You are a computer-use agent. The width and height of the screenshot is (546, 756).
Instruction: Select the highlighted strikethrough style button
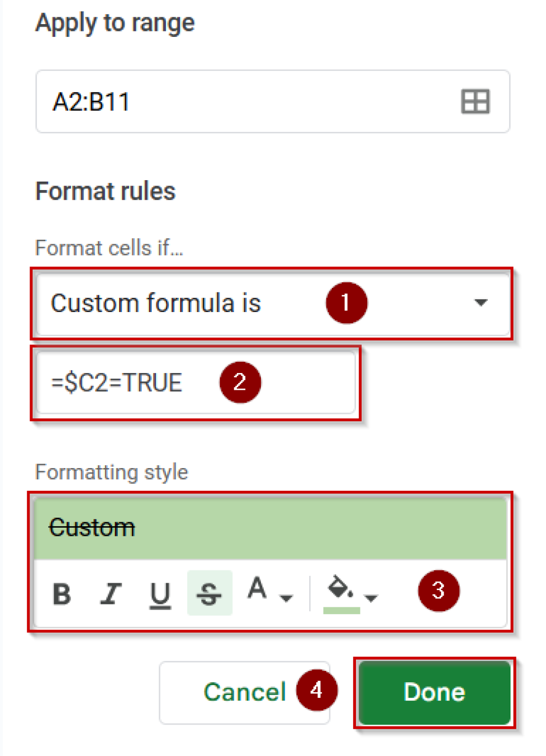[x=209, y=593]
